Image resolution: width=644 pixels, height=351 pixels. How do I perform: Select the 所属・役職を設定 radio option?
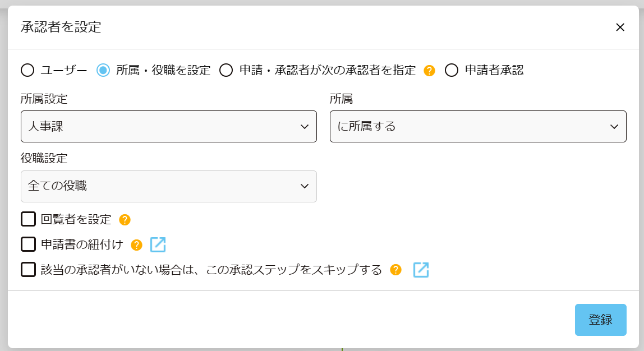(103, 71)
